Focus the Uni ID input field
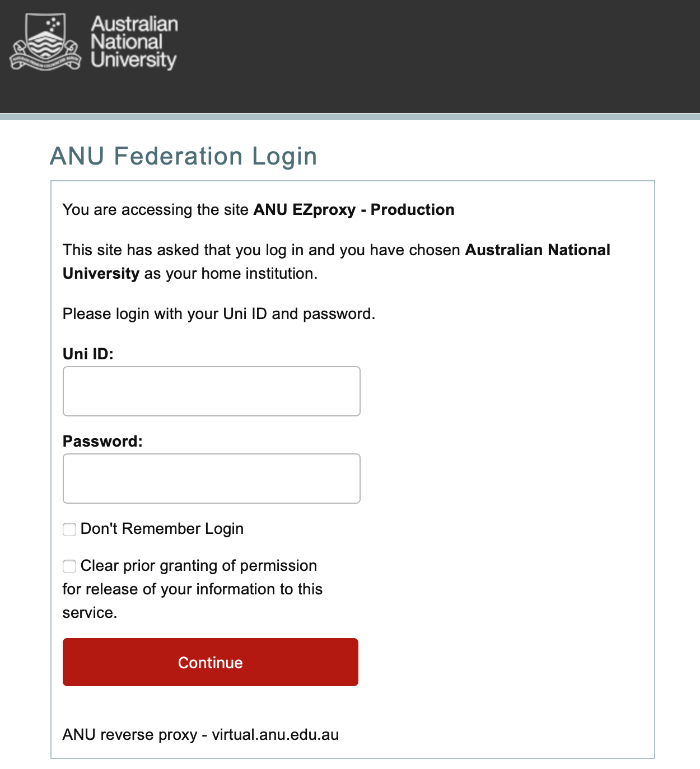700x769 pixels. click(212, 391)
